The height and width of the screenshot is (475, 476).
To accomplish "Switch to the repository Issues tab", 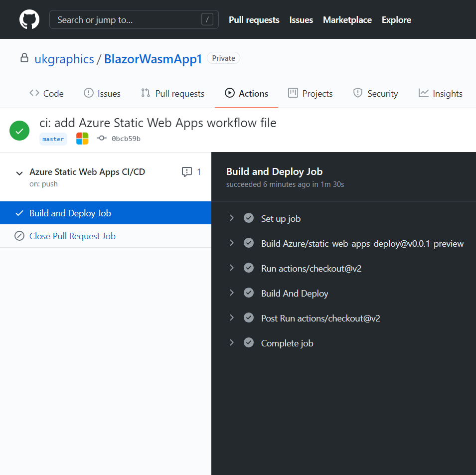I will tap(102, 93).
